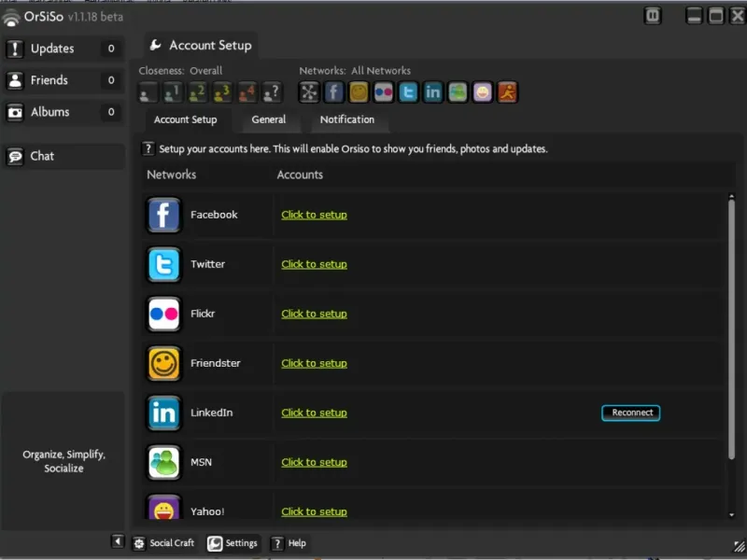Click to setup the Flickr account

314,314
